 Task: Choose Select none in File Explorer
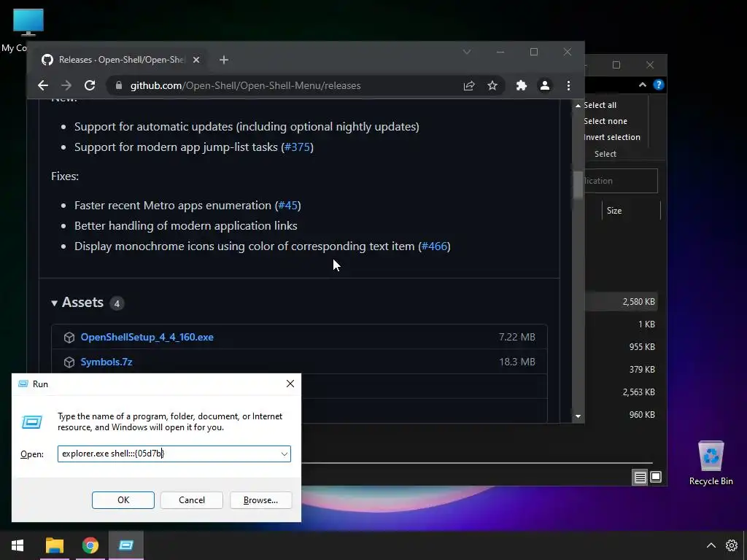pyautogui.click(x=605, y=122)
